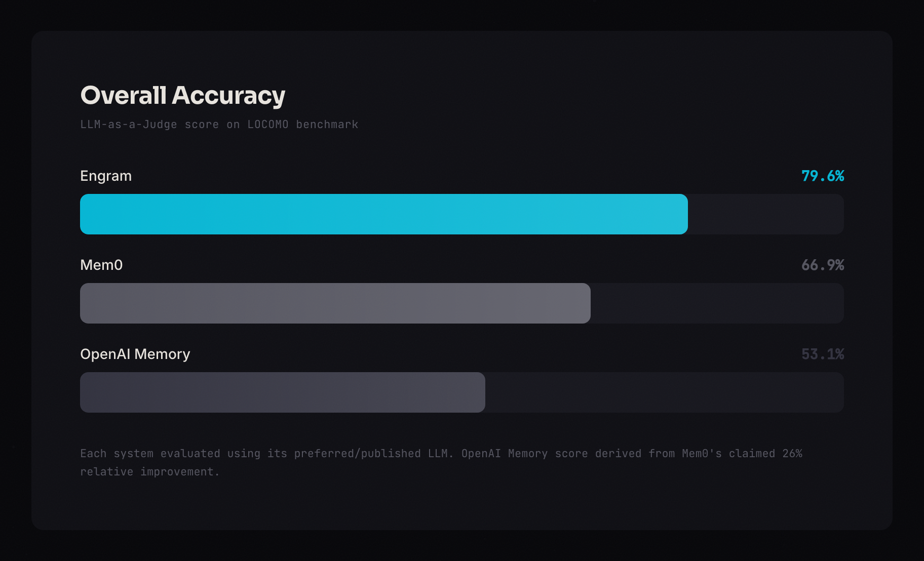Click "Mem0's" in the footnote text
Screen dimensions: 924x561
pos(702,454)
